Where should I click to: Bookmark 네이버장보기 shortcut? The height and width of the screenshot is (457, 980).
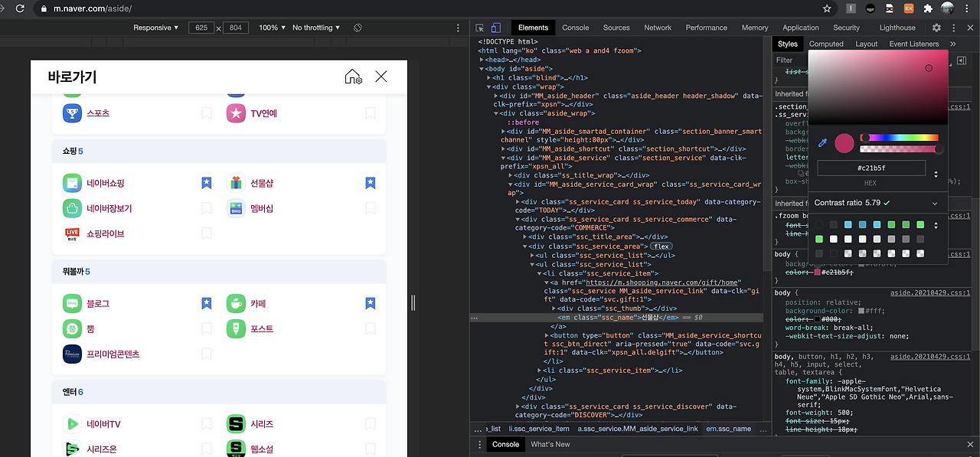206,208
